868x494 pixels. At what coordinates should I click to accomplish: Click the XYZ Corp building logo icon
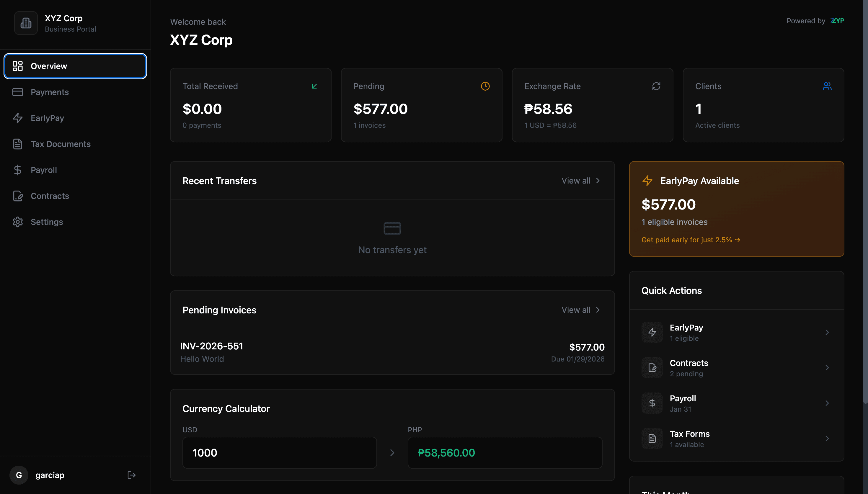tap(26, 23)
